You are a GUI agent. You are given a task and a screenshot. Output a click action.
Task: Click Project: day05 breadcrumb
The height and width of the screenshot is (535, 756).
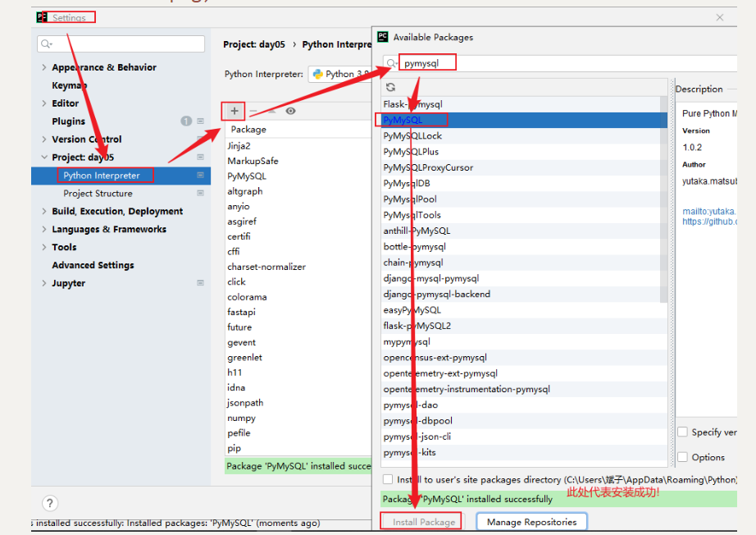coord(254,44)
